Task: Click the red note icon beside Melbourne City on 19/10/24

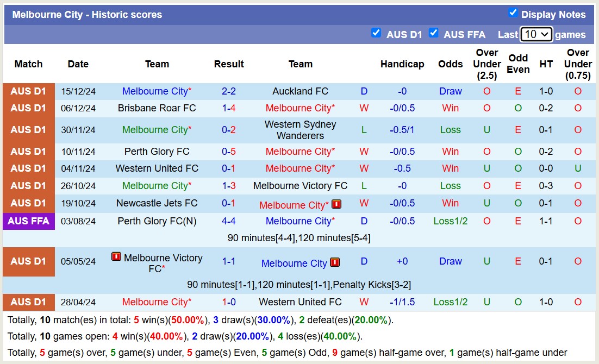Action: click(336, 204)
